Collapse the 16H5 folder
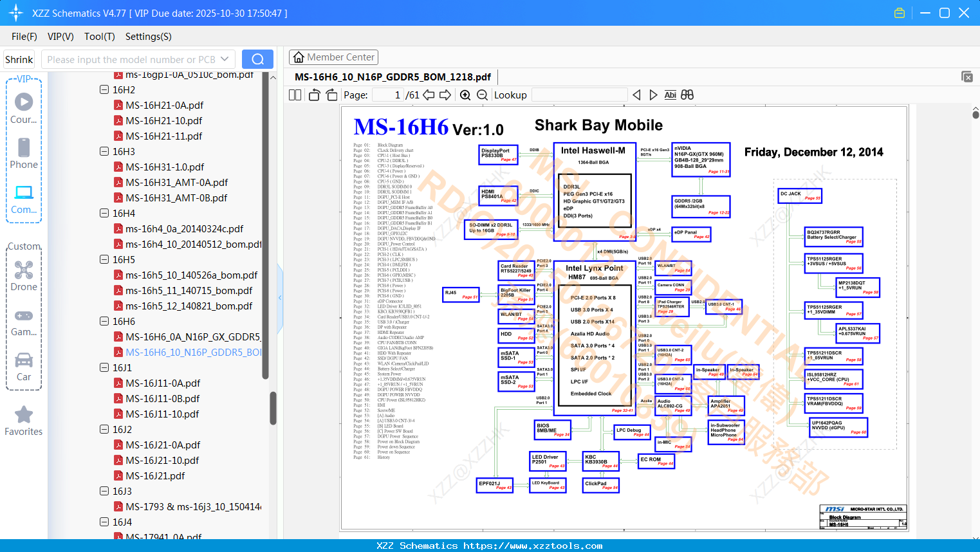 pos(104,259)
